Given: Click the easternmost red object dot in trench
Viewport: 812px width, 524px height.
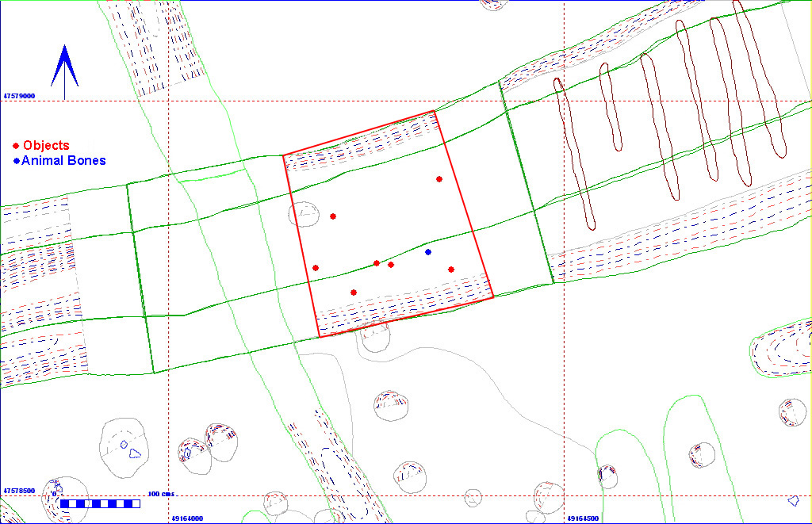Looking at the screenshot, I should point(451,270).
